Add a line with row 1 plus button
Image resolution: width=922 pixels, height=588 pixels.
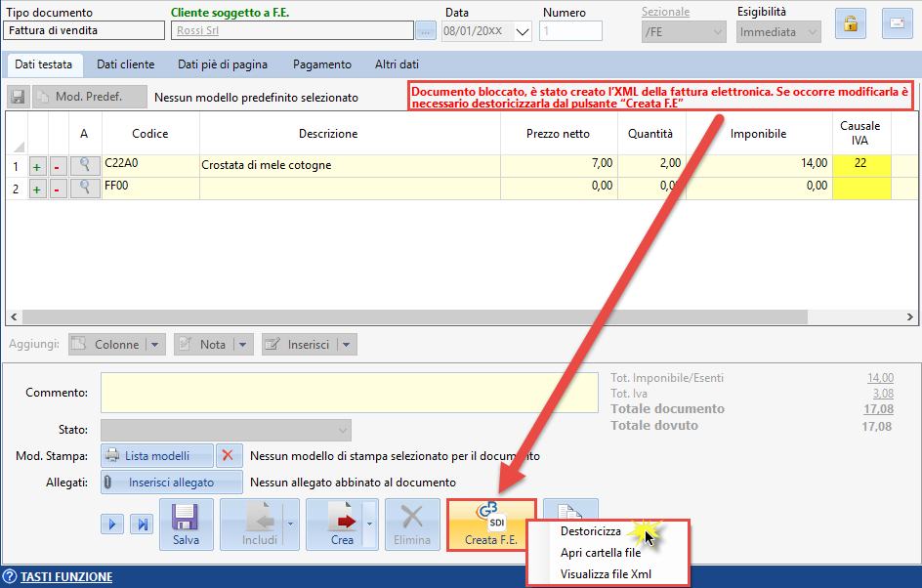click(37, 167)
